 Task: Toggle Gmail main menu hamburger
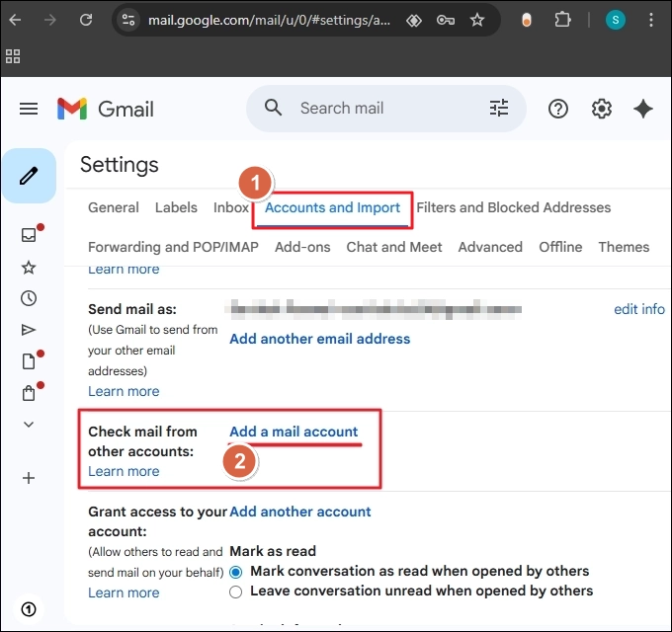[x=29, y=109]
